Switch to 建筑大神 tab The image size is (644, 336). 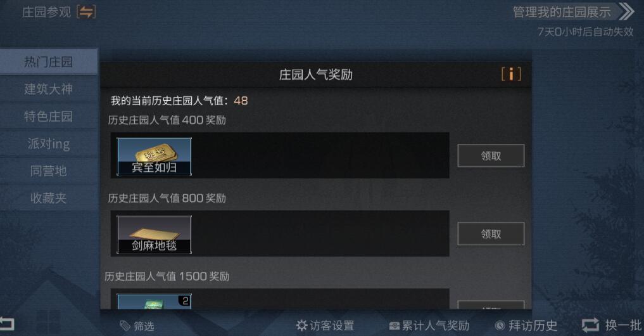coord(49,89)
